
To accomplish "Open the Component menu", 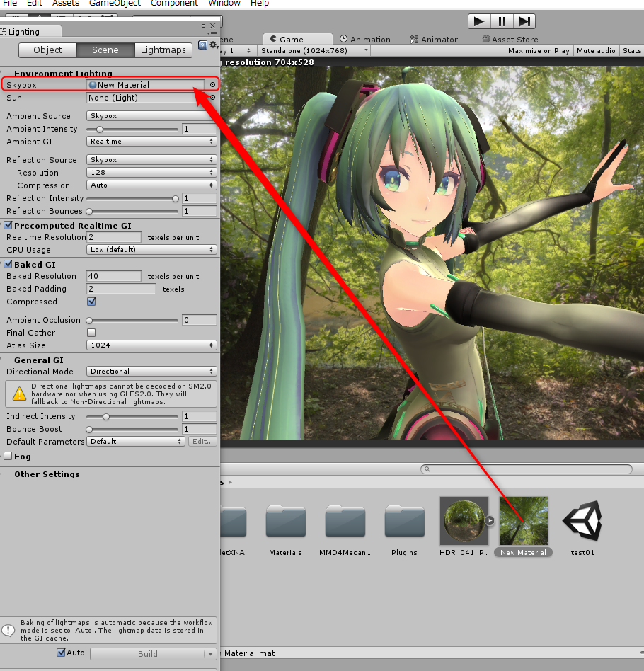I will click(x=174, y=4).
